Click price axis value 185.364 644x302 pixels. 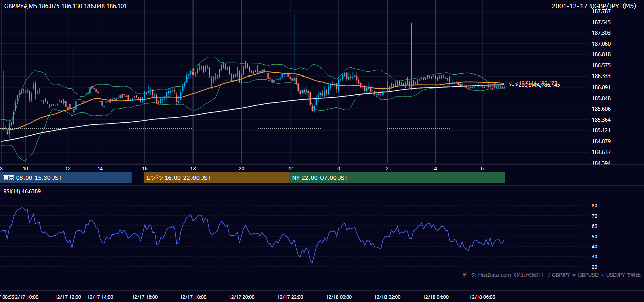601,120
